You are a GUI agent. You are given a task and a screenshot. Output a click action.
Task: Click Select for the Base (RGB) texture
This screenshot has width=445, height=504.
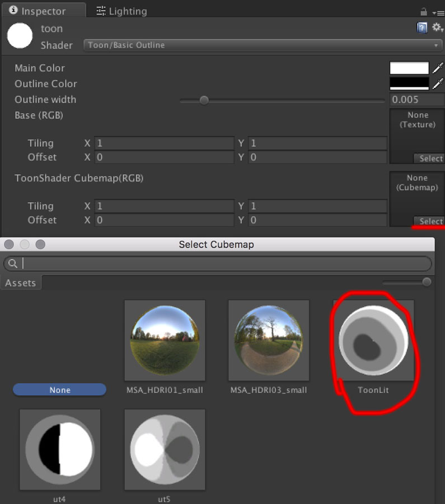[429, 158]
